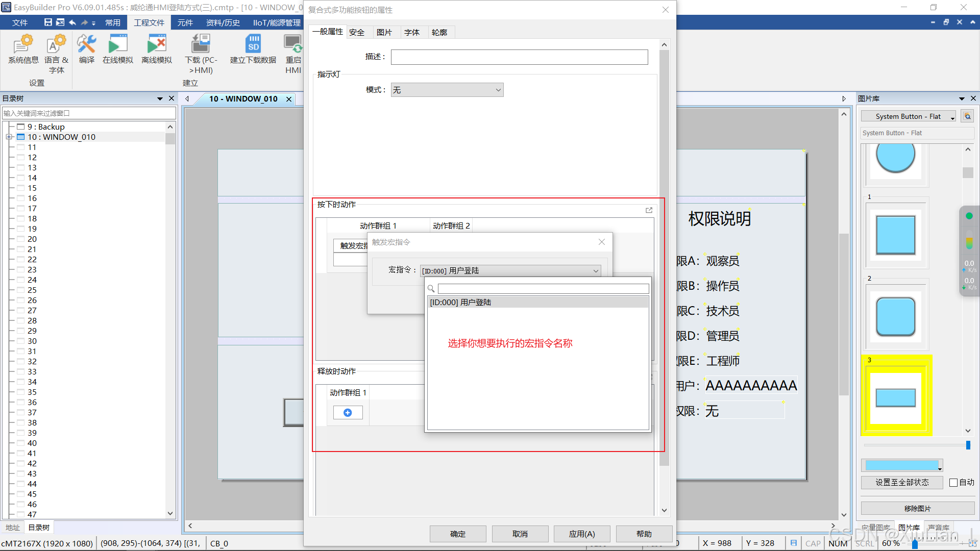The image size is (980, 551).
Task: Toggle the 自动 checkbox
Action: point(953,483)
